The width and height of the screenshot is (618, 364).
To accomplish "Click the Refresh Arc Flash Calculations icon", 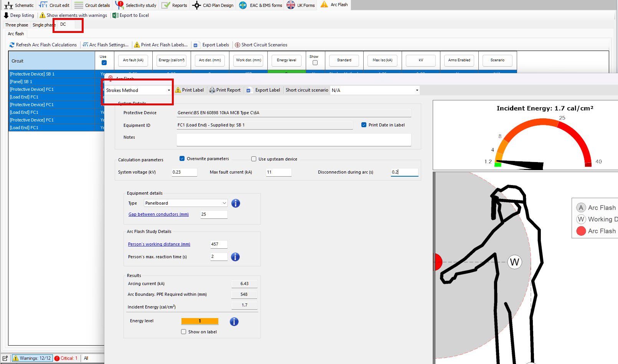I will click(x=12, y=45).
